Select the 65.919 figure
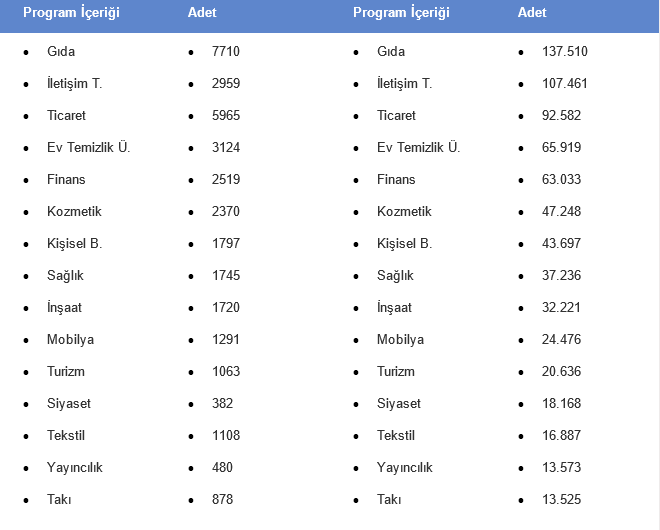The width and height of the screenshot is (660, 530). tap(561, 147)
